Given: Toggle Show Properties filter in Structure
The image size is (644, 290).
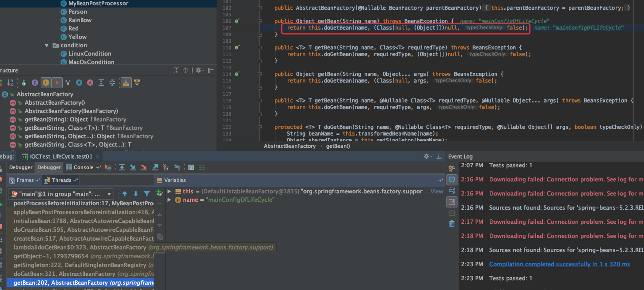Looking at the screenshot, I should coord(34,83).
